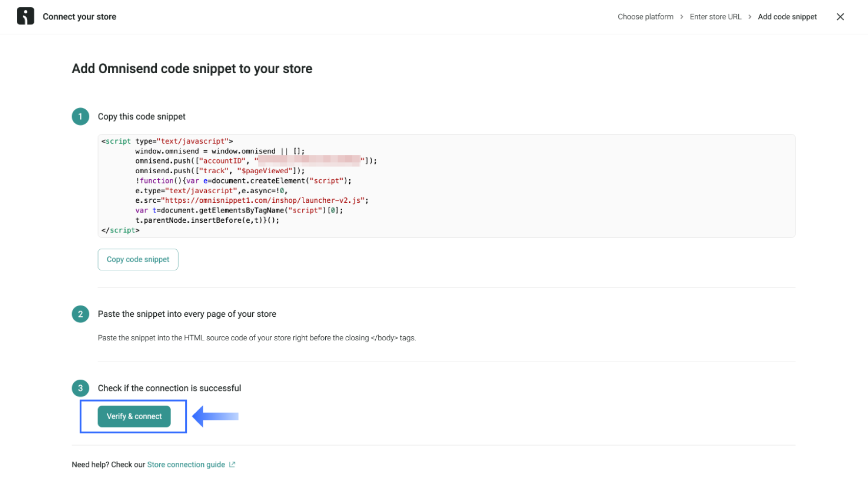Click the green step 3 circle icon
This screenshot has height=491, width=868.
tap(80, 388)
